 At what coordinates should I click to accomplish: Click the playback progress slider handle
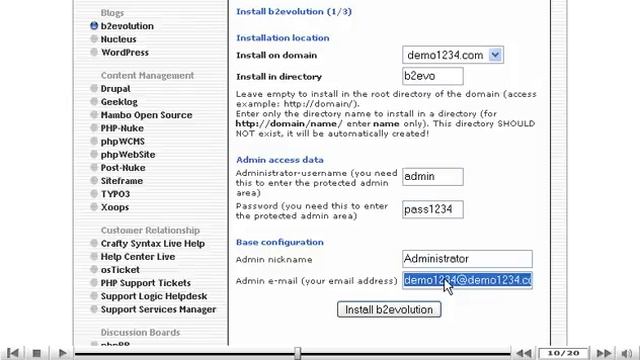298,353
